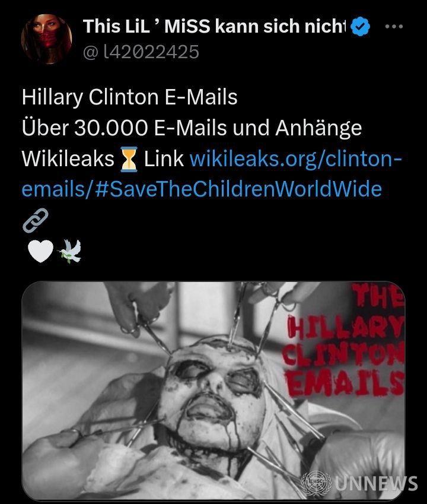The width and height of the screenshot is (427, 504).
Task: Click the dove emoji
Action: [x=69, y=251]
